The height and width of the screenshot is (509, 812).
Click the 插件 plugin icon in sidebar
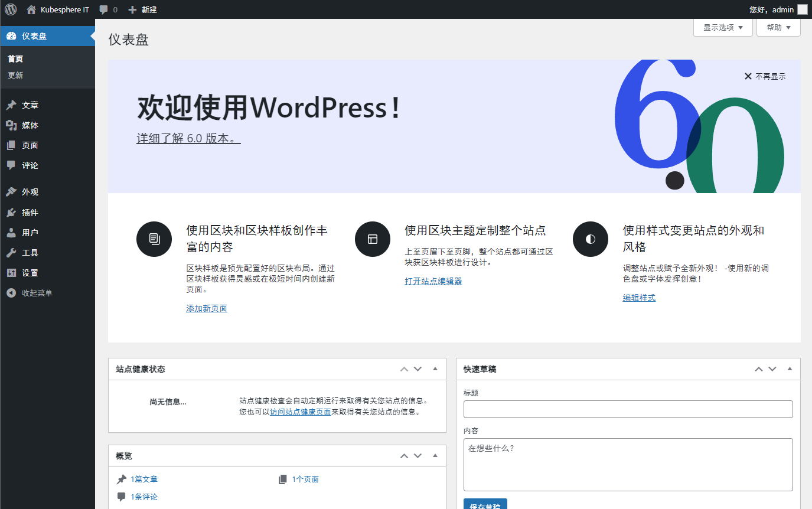(11, 213)
